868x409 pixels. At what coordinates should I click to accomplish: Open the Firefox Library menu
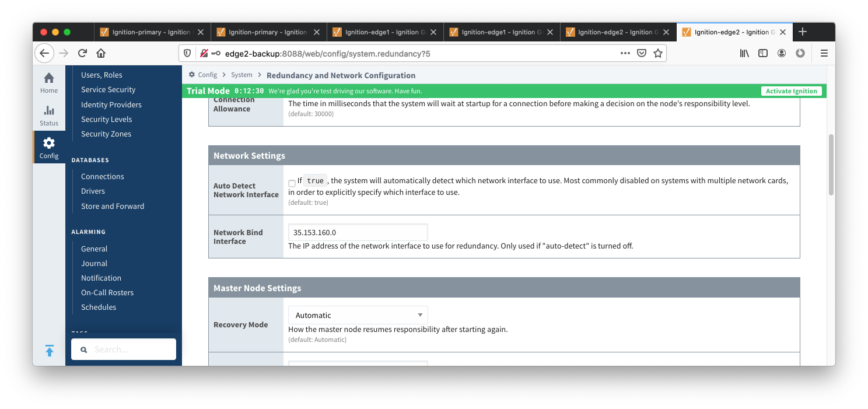pyautogui.click(x=744, y=53)
